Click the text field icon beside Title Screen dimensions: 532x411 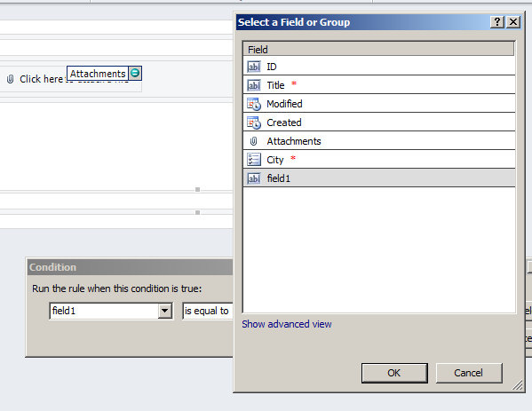click(253, 85)
